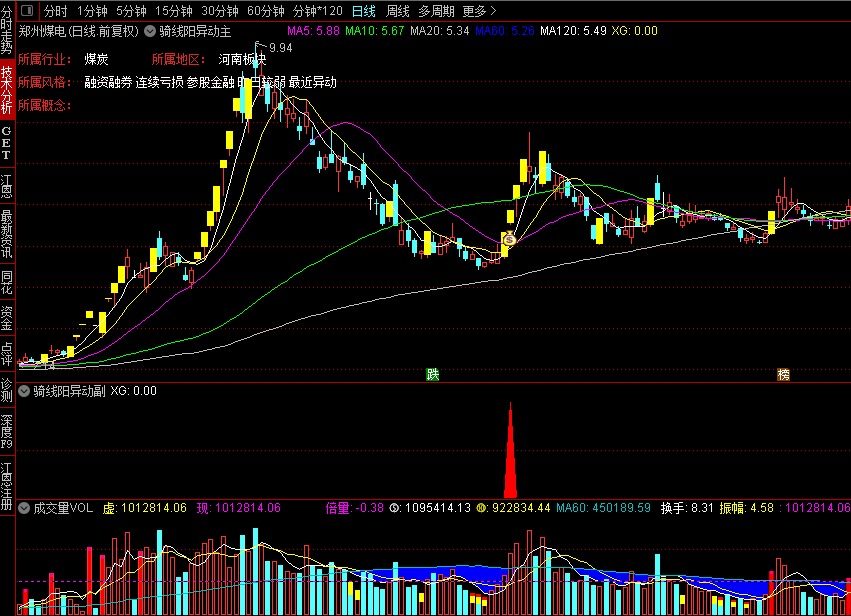
Task: Switch to the 15分钟 period tab
Action: pos(173,10)
